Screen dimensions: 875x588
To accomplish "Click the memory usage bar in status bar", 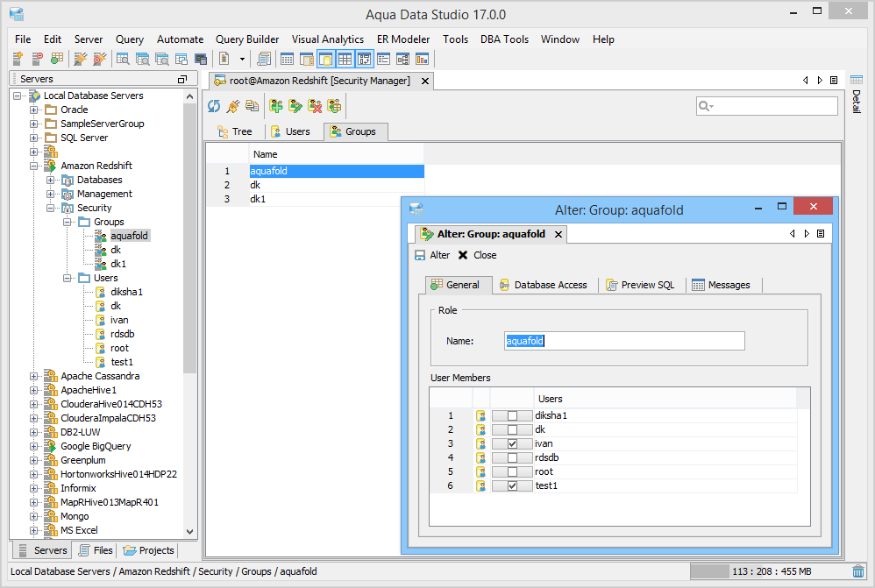I will [770, 571].
